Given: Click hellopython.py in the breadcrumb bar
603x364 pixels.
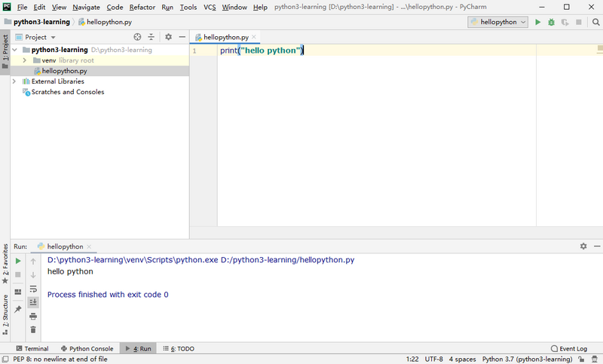Looking at the screenshot, I should [x=109, y=22].
